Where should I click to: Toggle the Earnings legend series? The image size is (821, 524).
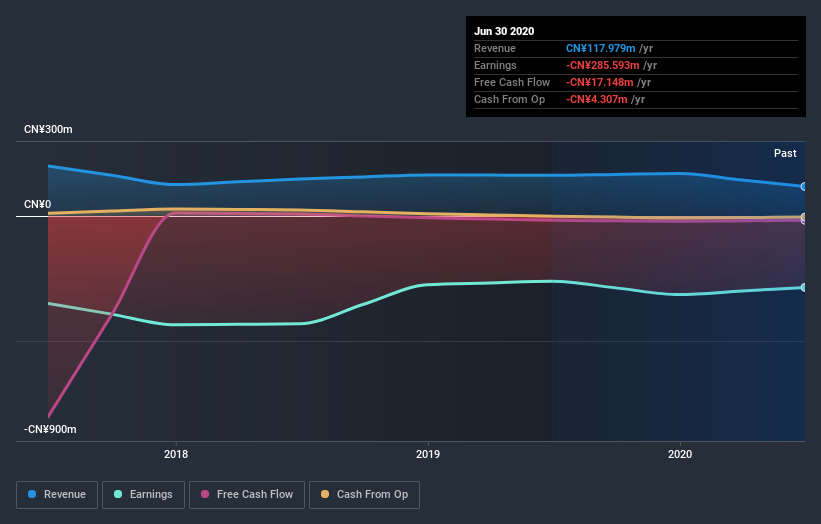tap(143, 495)
